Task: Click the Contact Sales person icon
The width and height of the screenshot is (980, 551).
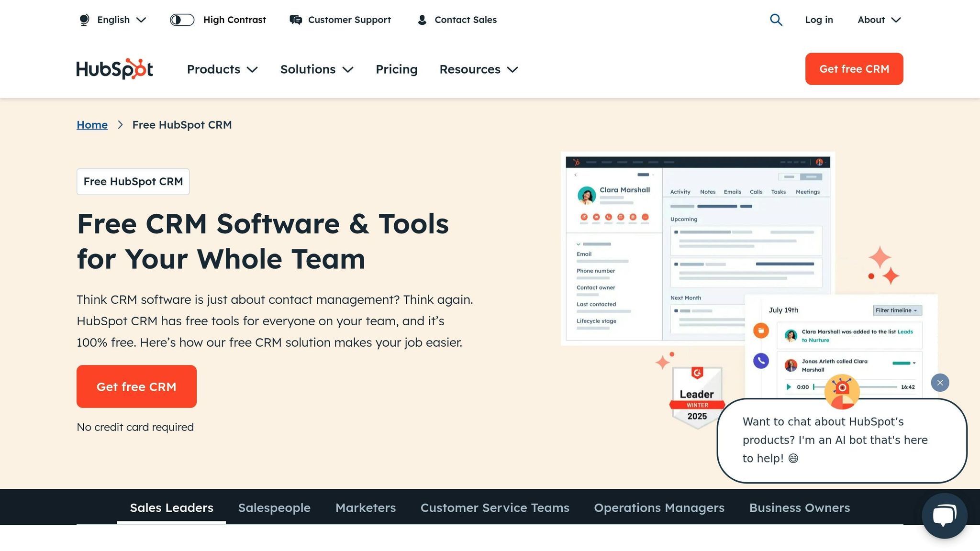Action: point(422,20)
